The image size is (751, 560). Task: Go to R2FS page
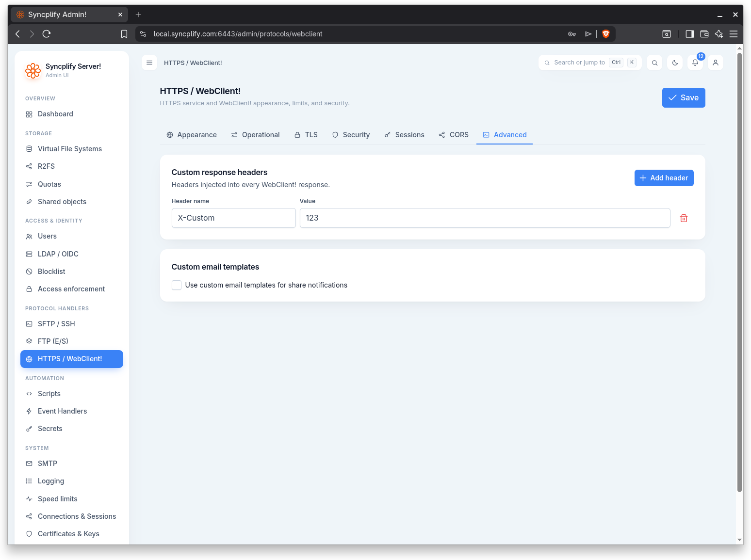pos(72,166)
